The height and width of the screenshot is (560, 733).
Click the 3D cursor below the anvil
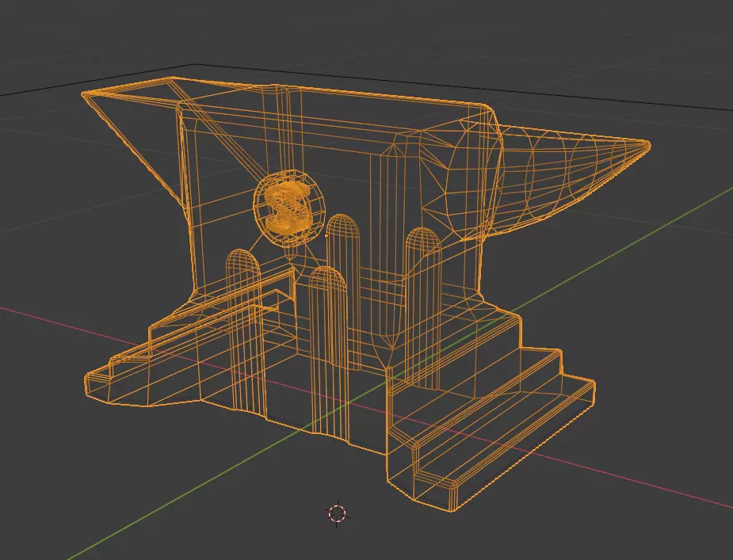click(x=337, y=513)
